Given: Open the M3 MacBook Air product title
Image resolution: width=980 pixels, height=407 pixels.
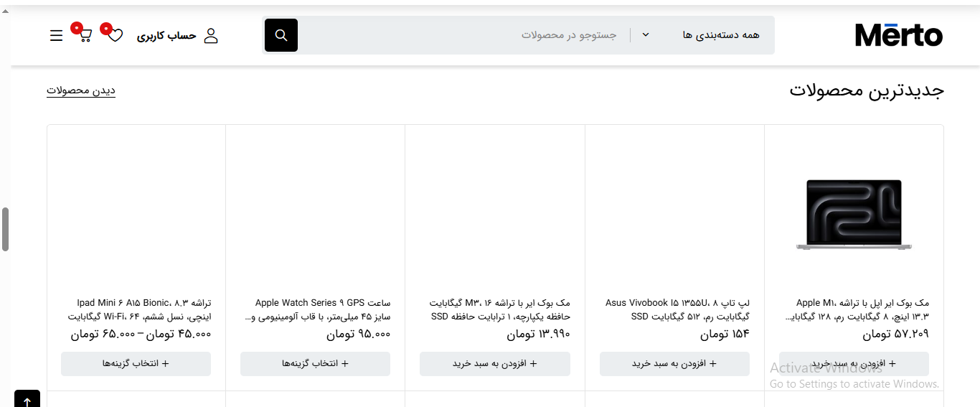Looking at the screenshot, I should click(500, 309).
